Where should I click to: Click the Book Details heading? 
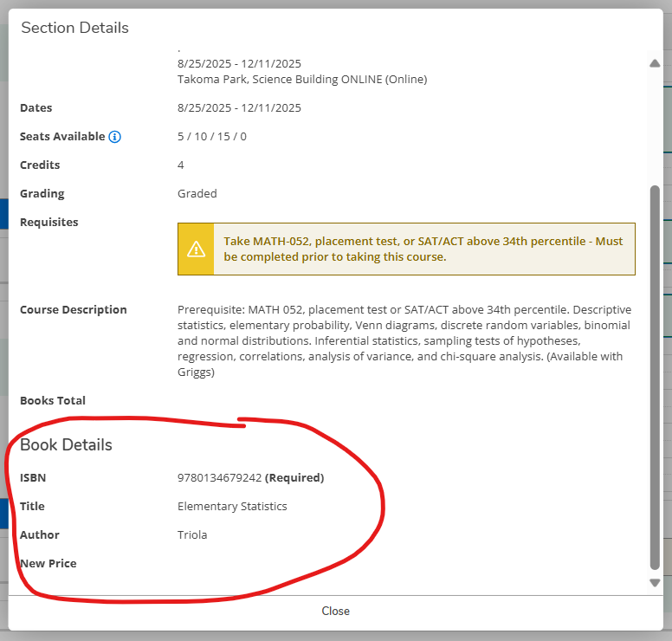click(x=66, y=445)
